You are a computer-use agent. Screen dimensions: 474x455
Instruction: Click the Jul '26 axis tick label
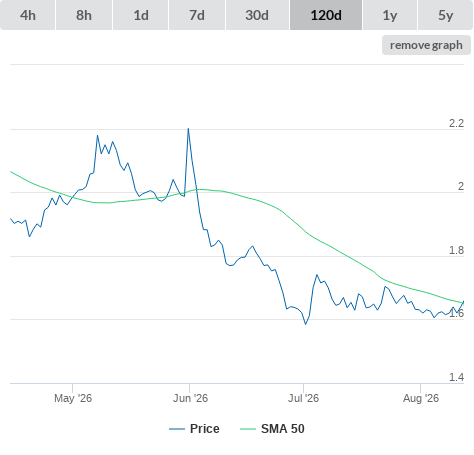(x=303, y=398)
